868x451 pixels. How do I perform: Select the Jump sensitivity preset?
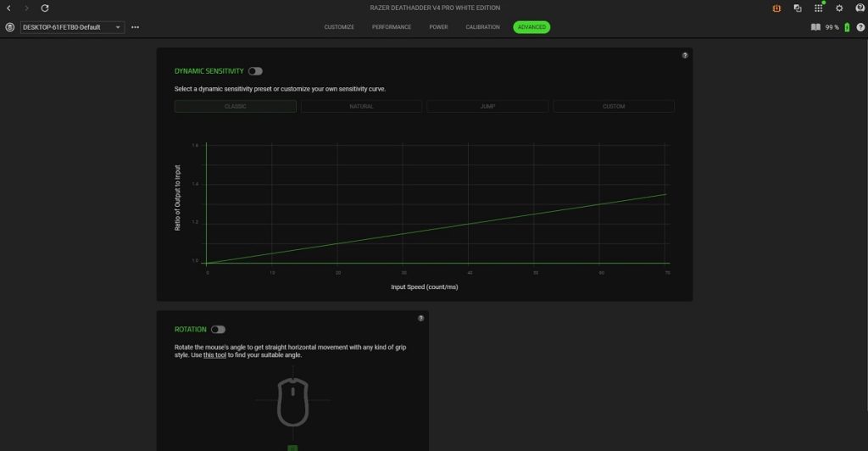(487, 106)
